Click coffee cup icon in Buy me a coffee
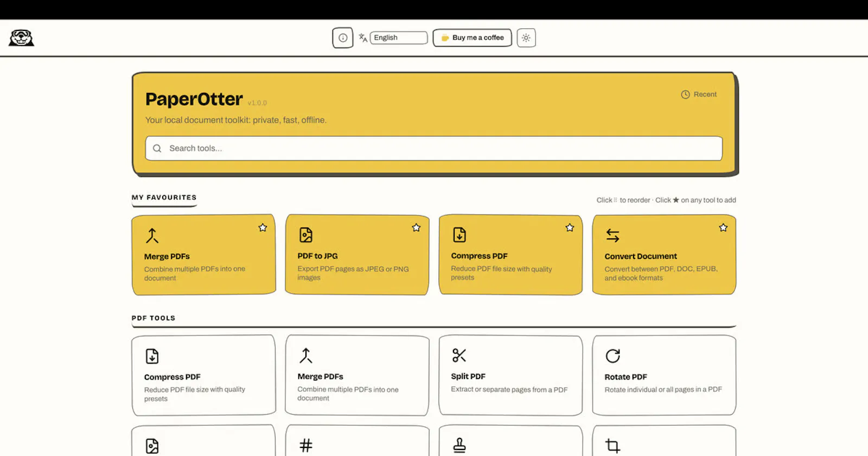868x456 pixels. (445, 38)
